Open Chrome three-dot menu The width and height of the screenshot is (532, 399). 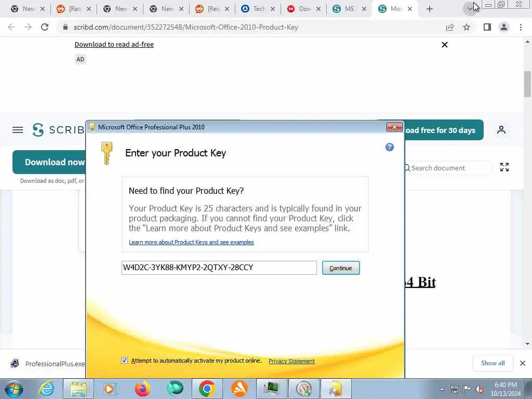[x=521, y=27]
